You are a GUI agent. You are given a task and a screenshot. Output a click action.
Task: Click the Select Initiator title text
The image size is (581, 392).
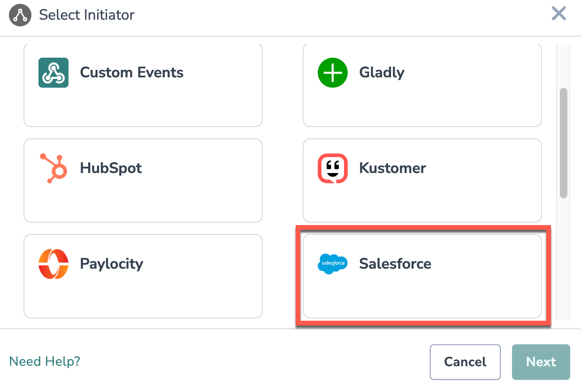pos(87,15)
